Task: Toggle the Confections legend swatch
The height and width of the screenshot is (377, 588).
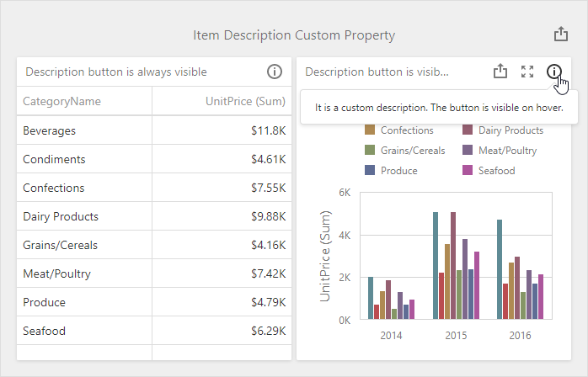Action: tap(370, 130)
